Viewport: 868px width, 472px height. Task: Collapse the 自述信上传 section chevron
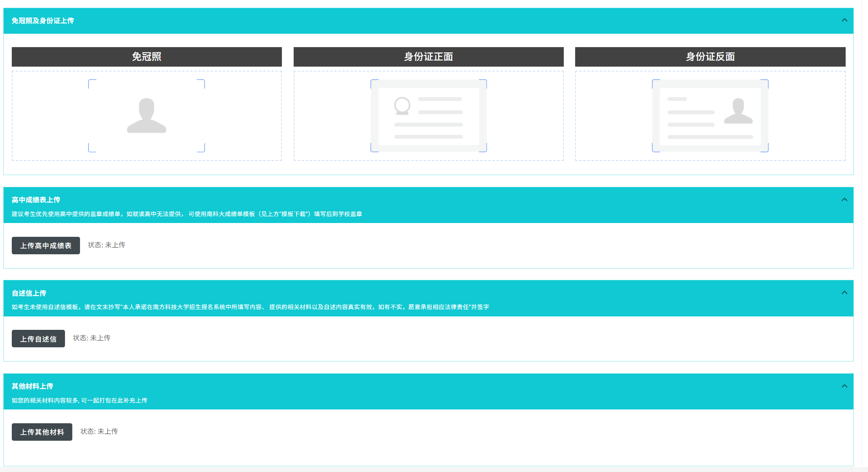pyautogui.click(x=844, y=293)
